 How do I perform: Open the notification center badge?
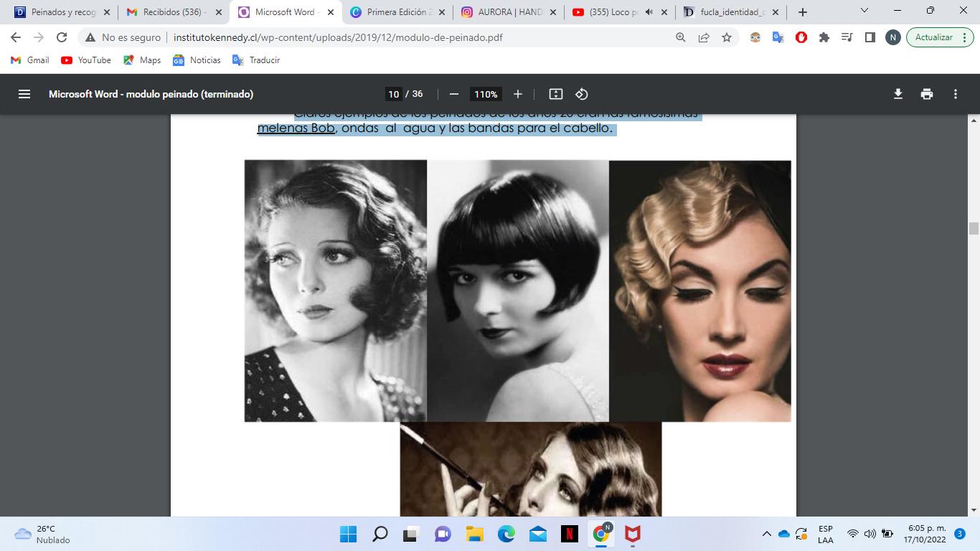pyautogui.click(x=960, y=534)
